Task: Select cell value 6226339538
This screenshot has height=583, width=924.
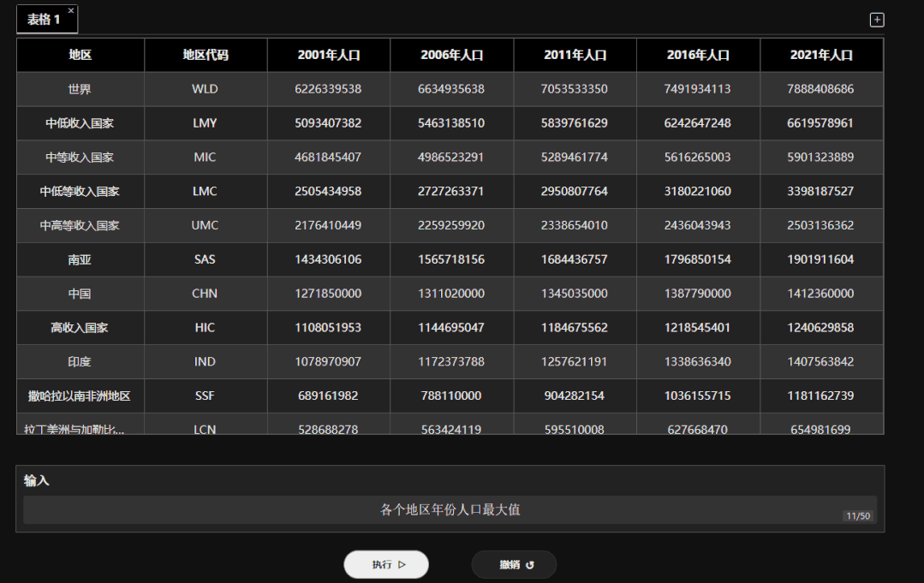Action: (x=328, y=89)
